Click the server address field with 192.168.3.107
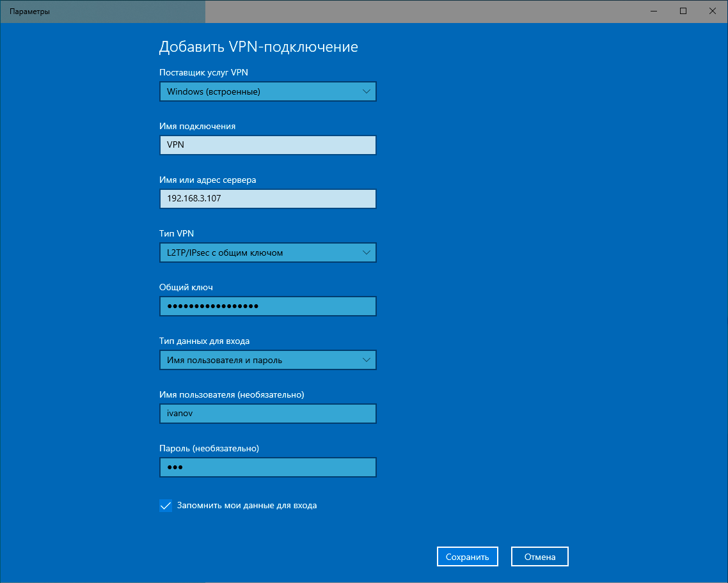Viewport: 728px width, 583px height. tap(267, 199)
